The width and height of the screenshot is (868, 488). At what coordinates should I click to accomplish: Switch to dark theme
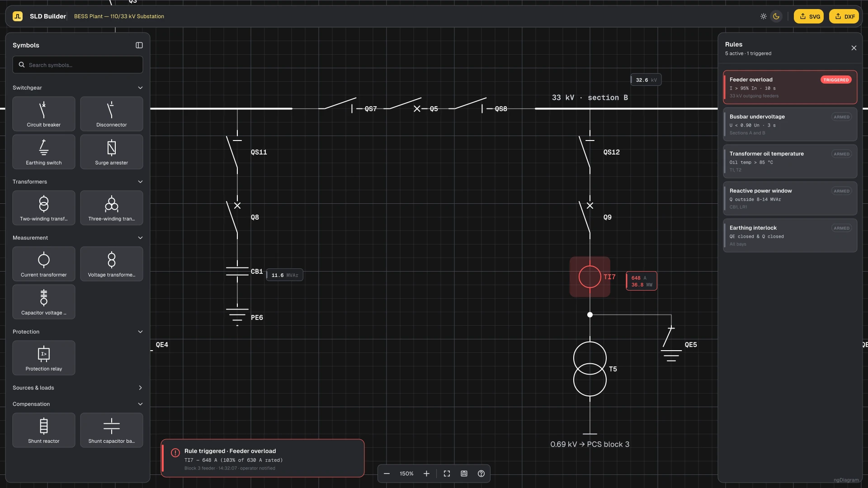point(776,16)
